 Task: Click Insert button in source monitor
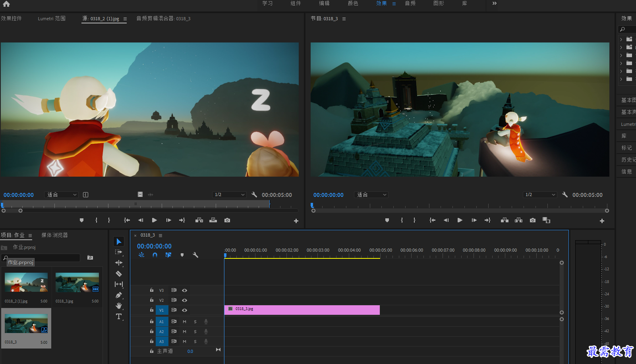[x=199, y=220]
